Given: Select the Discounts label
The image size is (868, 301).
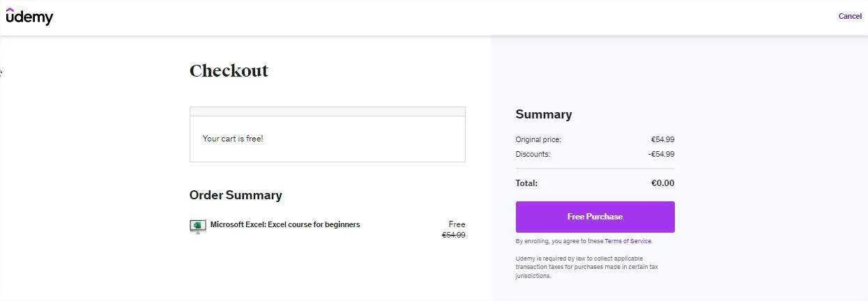Looking at the screenshot, I should [533, 154].
